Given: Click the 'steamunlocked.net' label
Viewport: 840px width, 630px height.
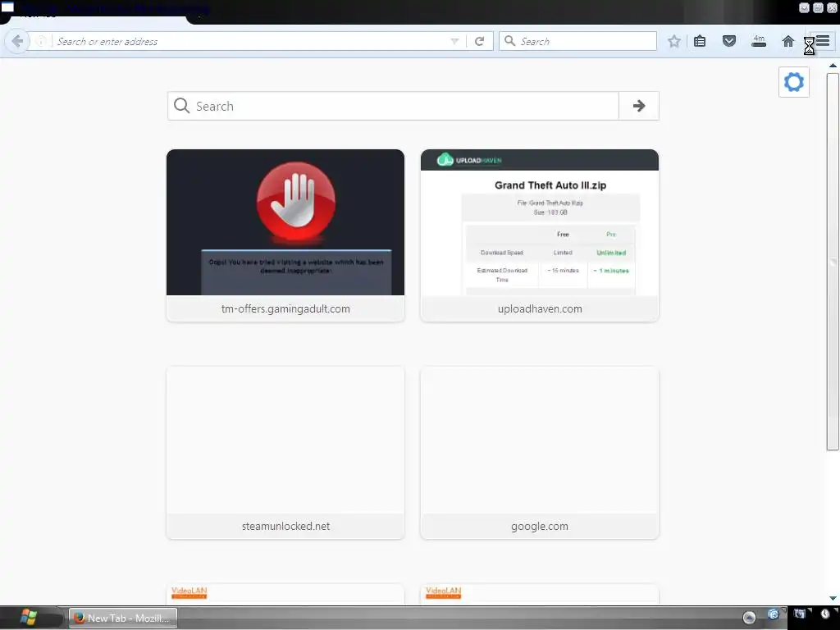Looking at the screenshot, I should click(285, 526).
